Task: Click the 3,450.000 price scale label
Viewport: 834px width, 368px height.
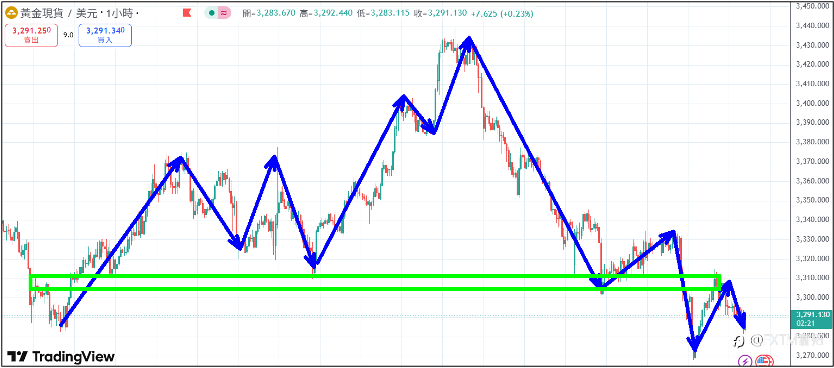Action: [x=812, y=6]
